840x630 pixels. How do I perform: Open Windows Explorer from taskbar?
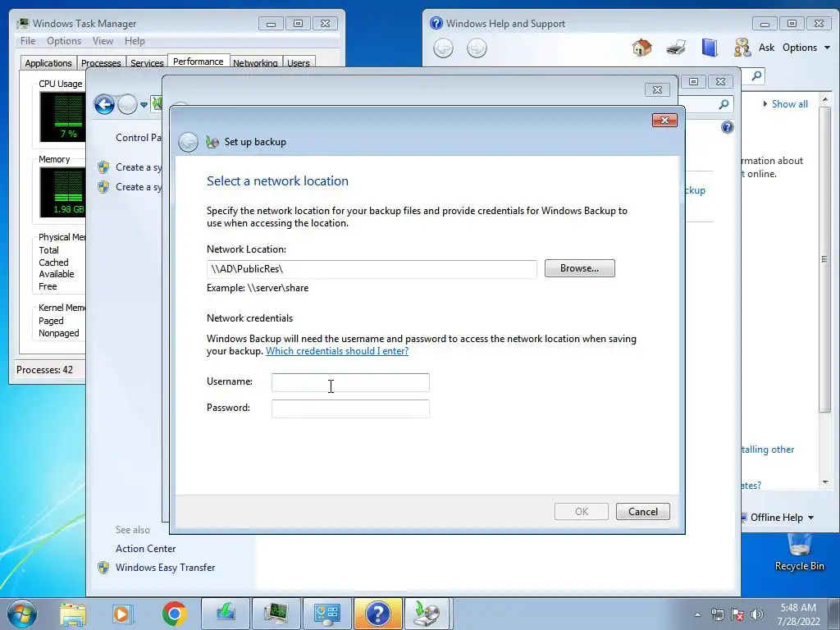[x=73, y=614]
